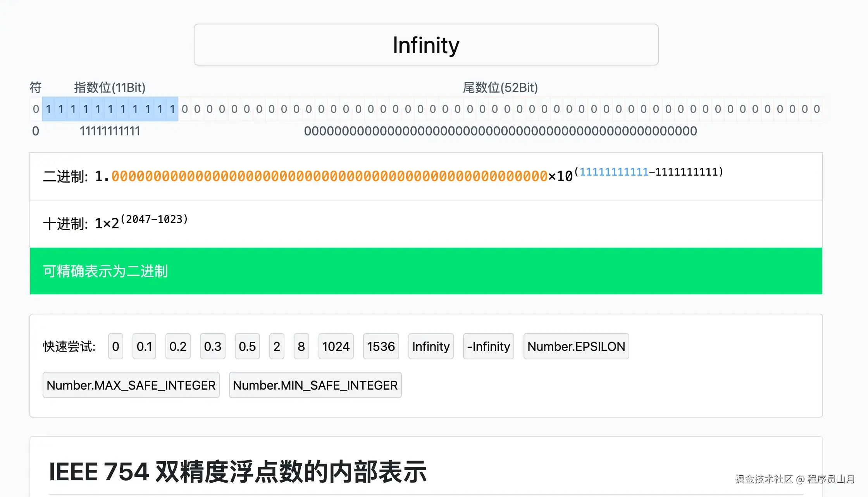Select the quick-try value 0
This screenshot has height=497, width=868.
pos(115,346)
